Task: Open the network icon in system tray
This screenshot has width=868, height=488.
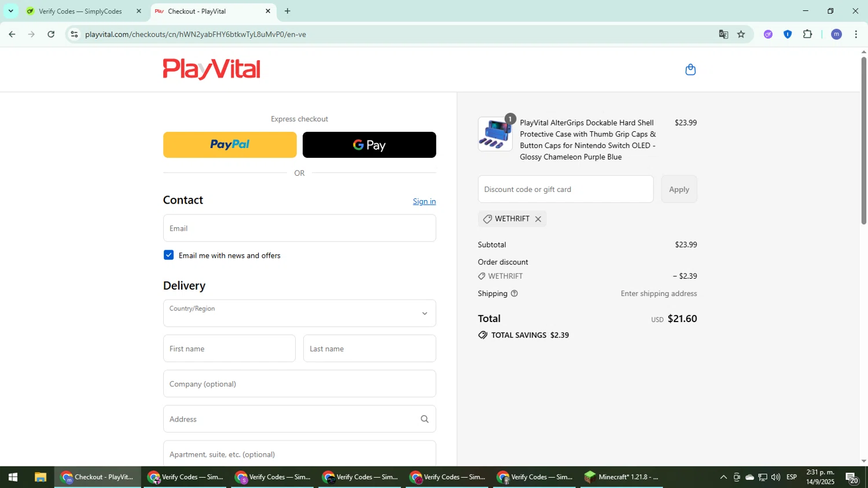Action: (763, 478)
